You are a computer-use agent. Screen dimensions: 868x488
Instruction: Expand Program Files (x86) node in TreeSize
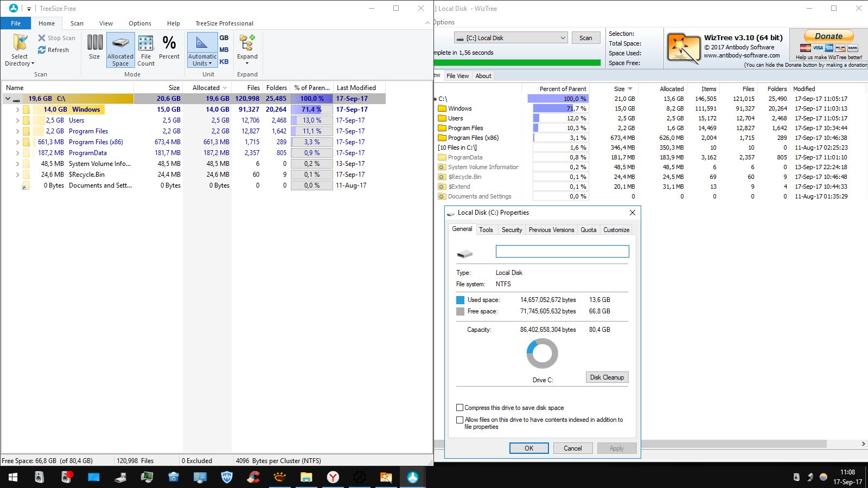(17, 142)
